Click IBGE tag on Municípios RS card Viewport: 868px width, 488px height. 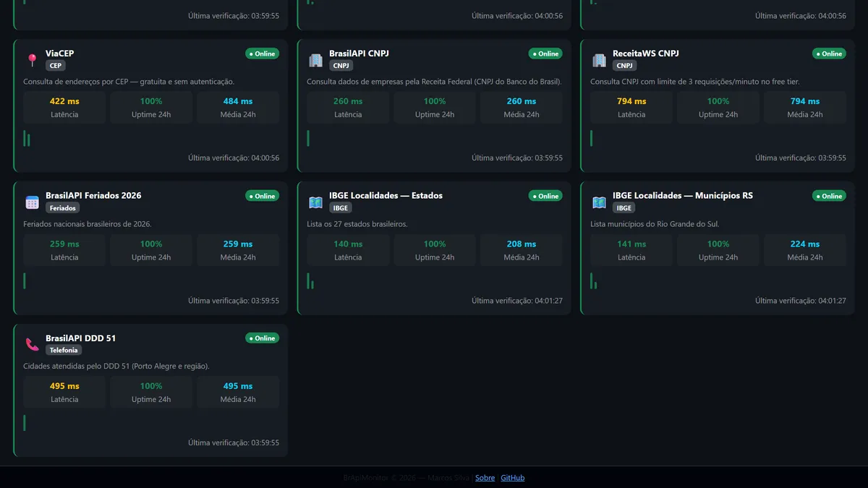click(624, 208)
